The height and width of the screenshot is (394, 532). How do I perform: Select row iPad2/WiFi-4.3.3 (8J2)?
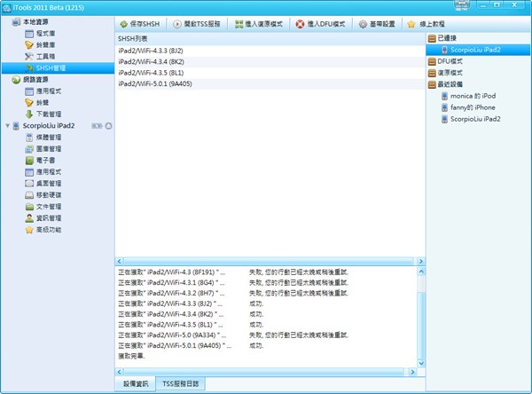[270, 51]
